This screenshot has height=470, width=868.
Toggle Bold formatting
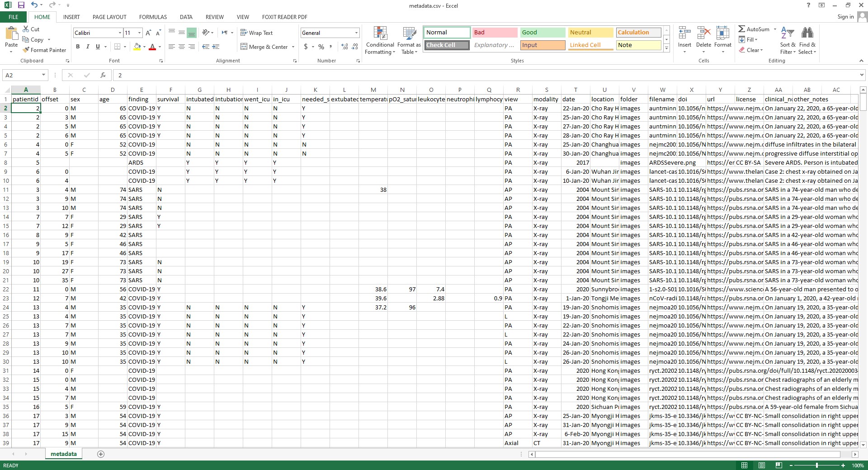coord(78,47)
